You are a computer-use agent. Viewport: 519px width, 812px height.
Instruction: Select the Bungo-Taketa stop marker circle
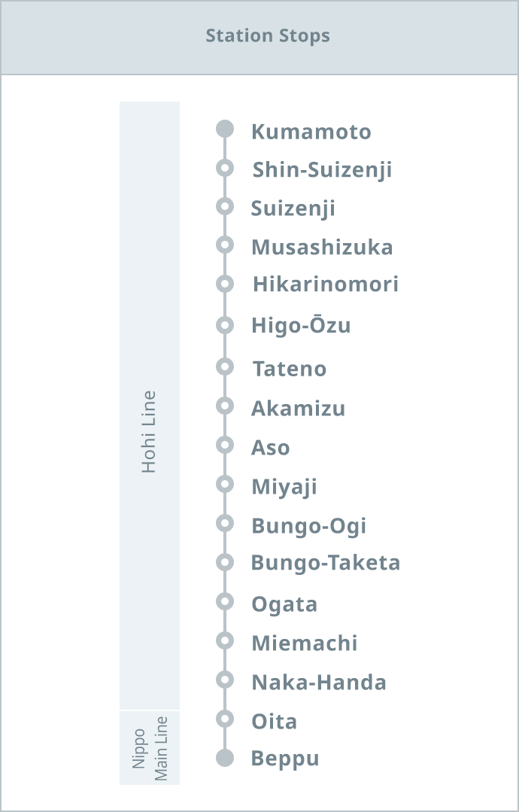pos(225,562)
